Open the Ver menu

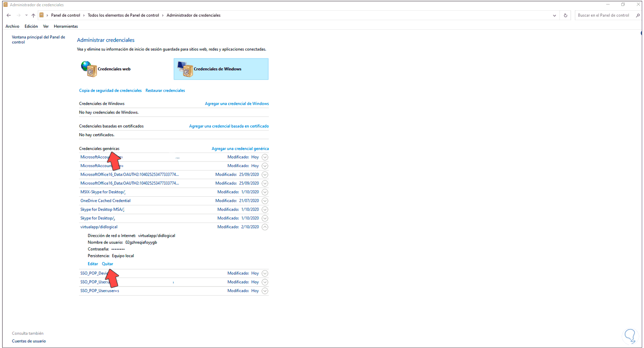46,26
